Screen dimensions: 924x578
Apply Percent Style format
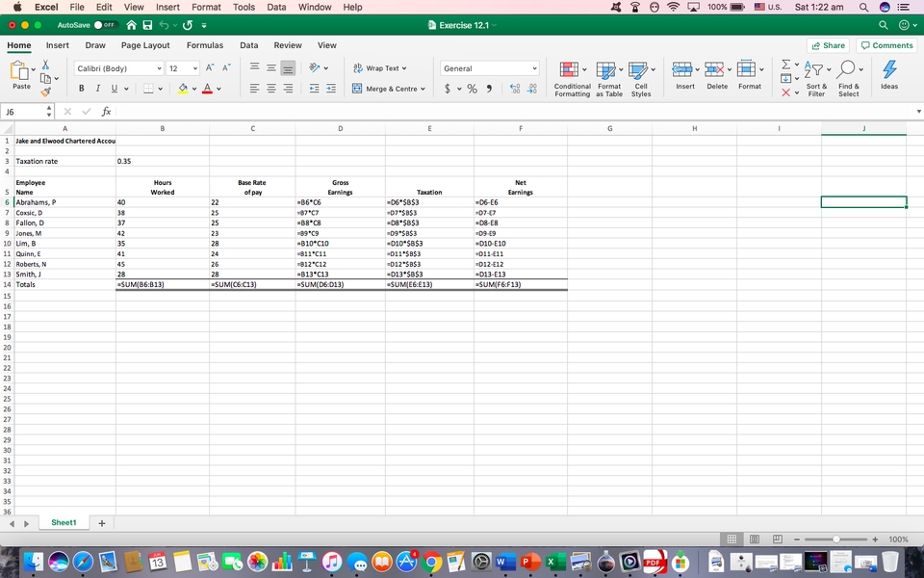click(472, 89)
